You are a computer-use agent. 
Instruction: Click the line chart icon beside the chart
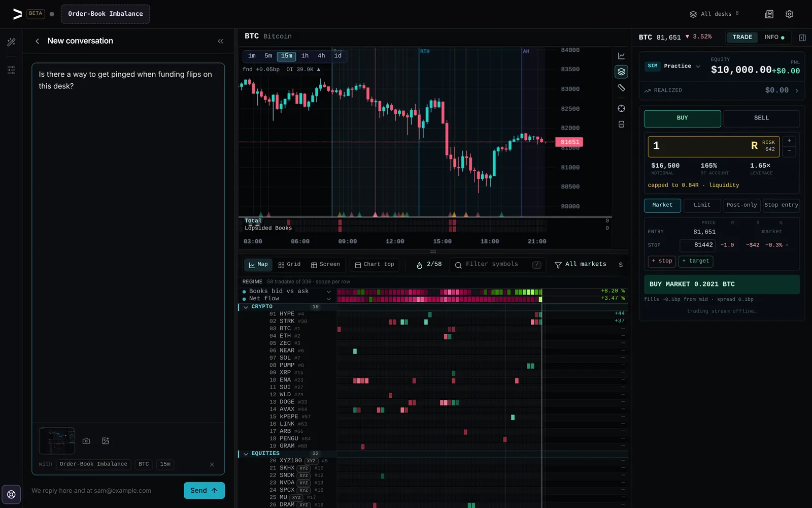621,56
